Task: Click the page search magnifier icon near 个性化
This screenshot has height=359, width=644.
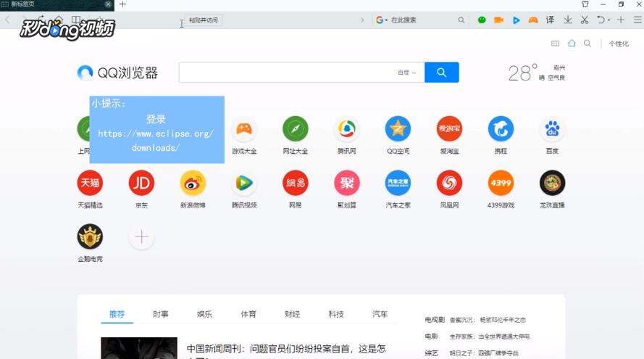Action: click(x=587, y=44)
